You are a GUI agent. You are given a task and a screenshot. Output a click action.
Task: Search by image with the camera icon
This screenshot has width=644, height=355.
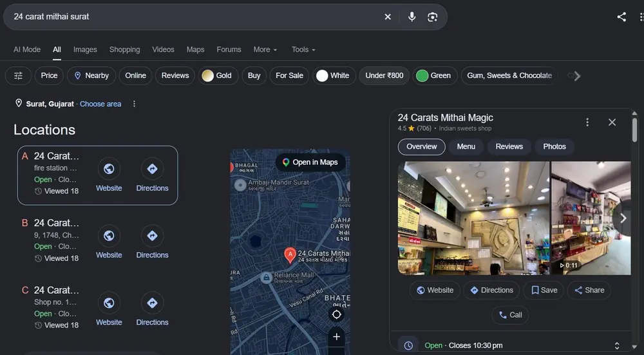pyautogui.click(x=433, y=17)
